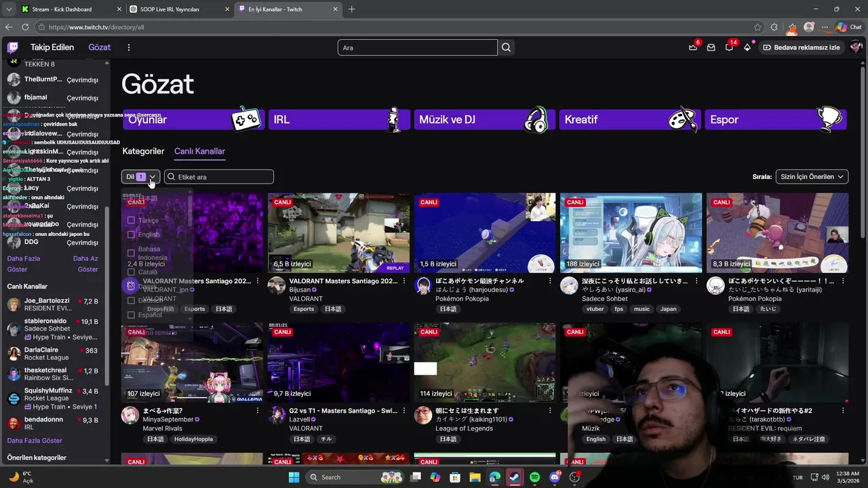Screen dimensions: 868x488
Task: Check the English language checkbox
Action: click(131, 235)
